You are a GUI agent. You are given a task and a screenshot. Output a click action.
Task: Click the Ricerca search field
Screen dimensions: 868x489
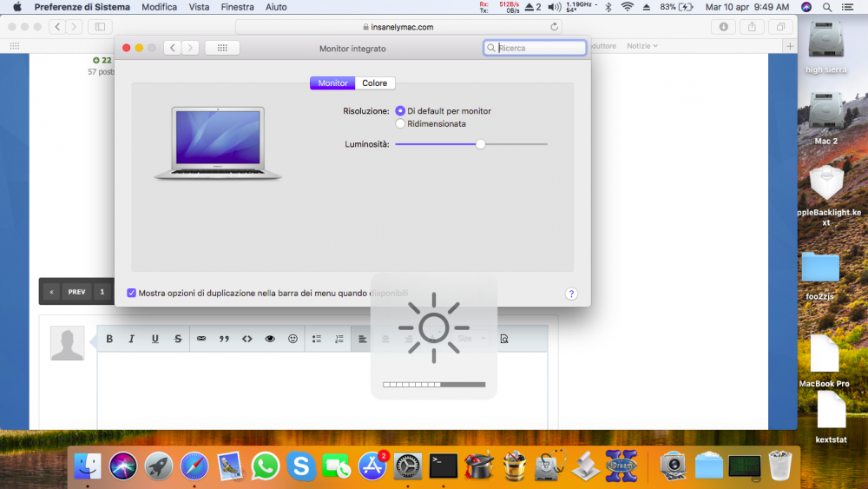[535, 48]
